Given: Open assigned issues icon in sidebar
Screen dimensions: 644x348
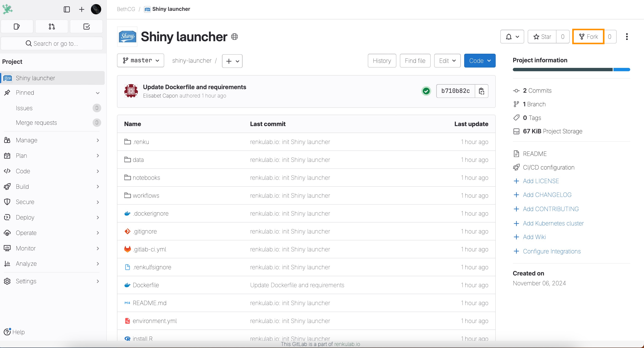Looking at the screenshot, I should [x=17, y=26].
